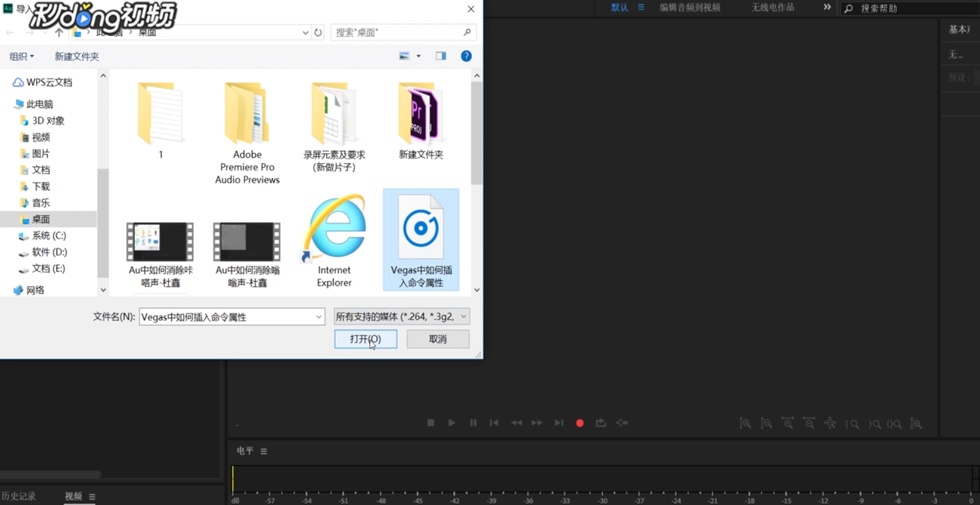This screenshot has height=505, width=980.
Task: Show more workspaces with double chevron
Action: pyautogui.click(x=827, y=7)
